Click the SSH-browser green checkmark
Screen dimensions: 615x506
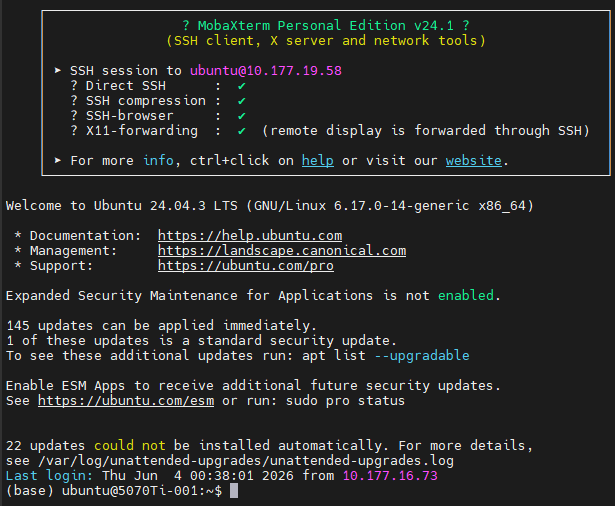point(242,116)
